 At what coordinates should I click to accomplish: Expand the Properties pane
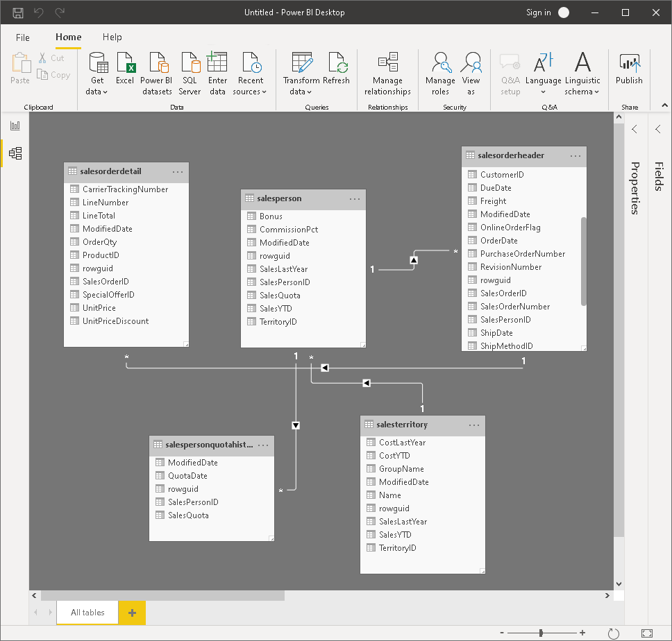point(634,129)
